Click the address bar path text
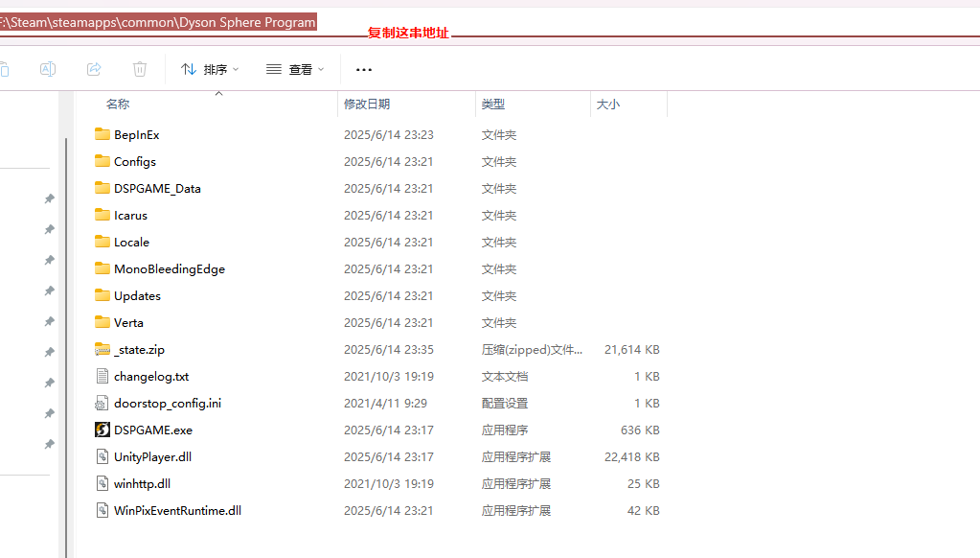 click(x=157, y=22)
